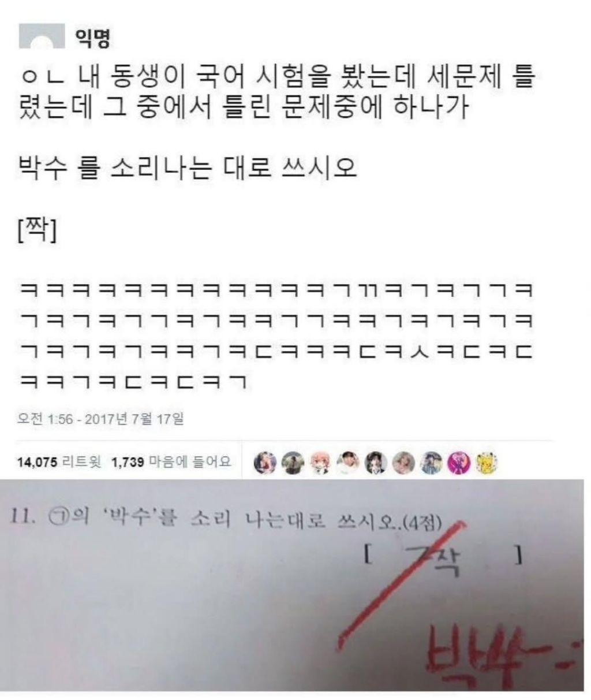
Task: View the 14,075 리트윗 list
Action: (59, 462)
